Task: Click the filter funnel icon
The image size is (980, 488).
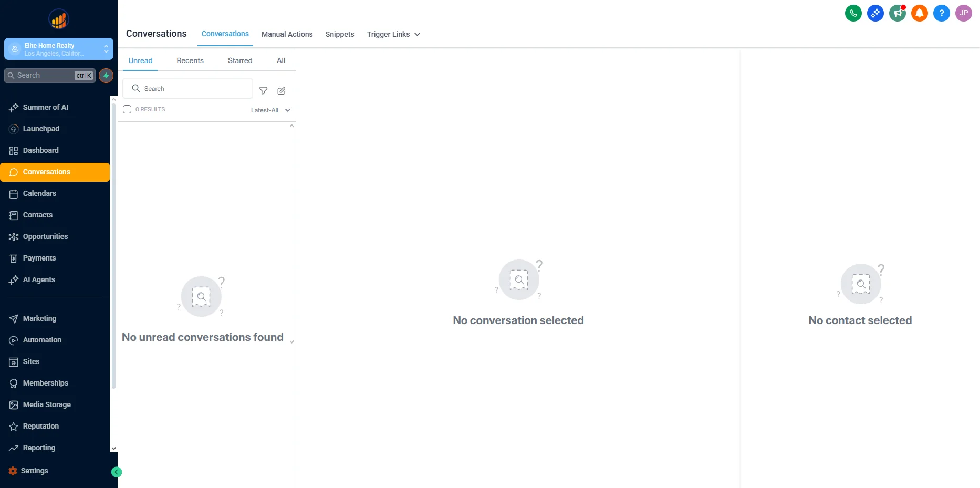Action: pos(264,91)
